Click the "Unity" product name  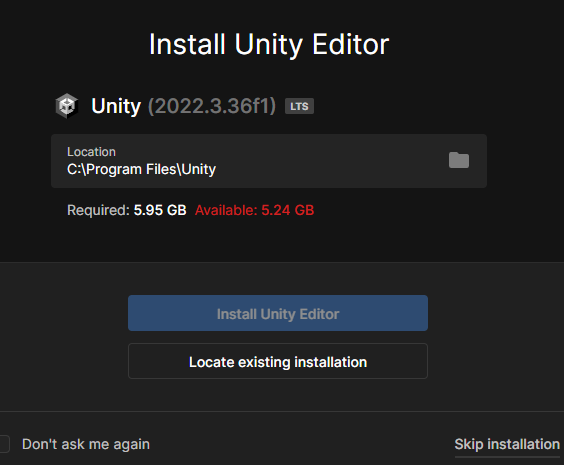[116, 106]
